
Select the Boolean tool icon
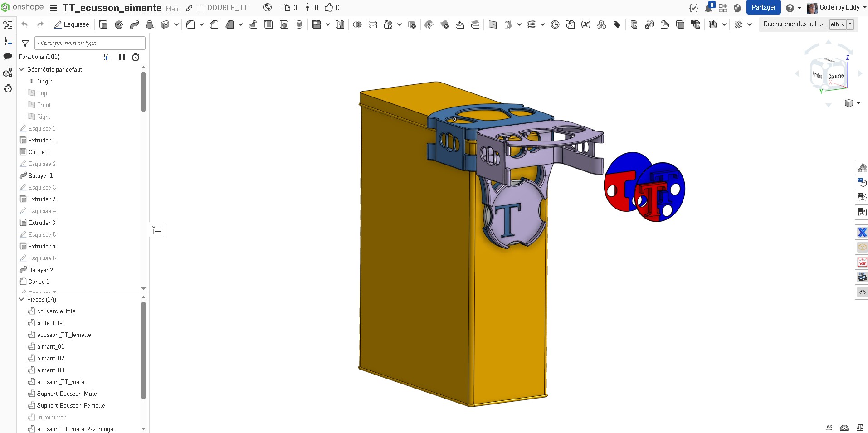tap(357, 24)
